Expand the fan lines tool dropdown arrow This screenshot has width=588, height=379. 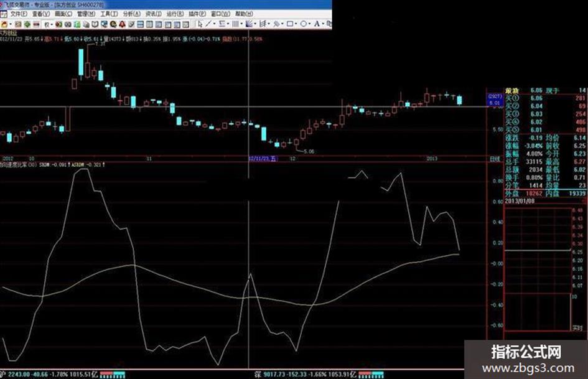pyautogui.click(x=255, y=24)
